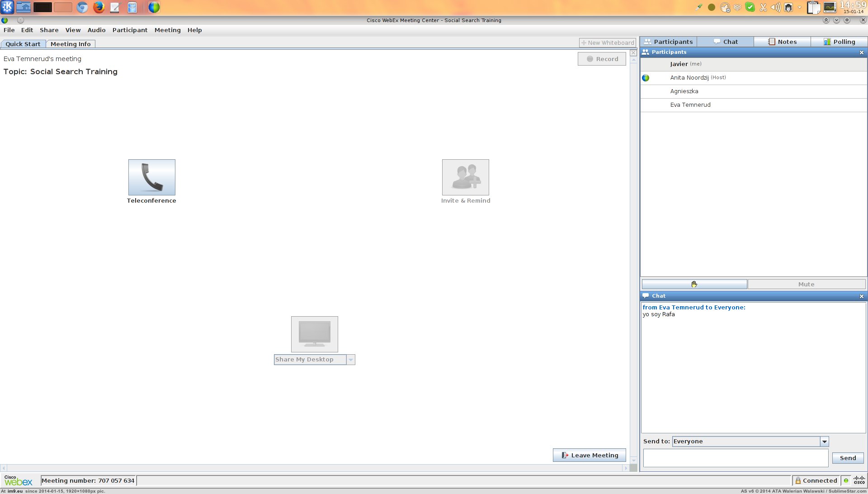This screenshot has height=494, width=868.
Task: Click the chat message input field
Action: (736, 458)
